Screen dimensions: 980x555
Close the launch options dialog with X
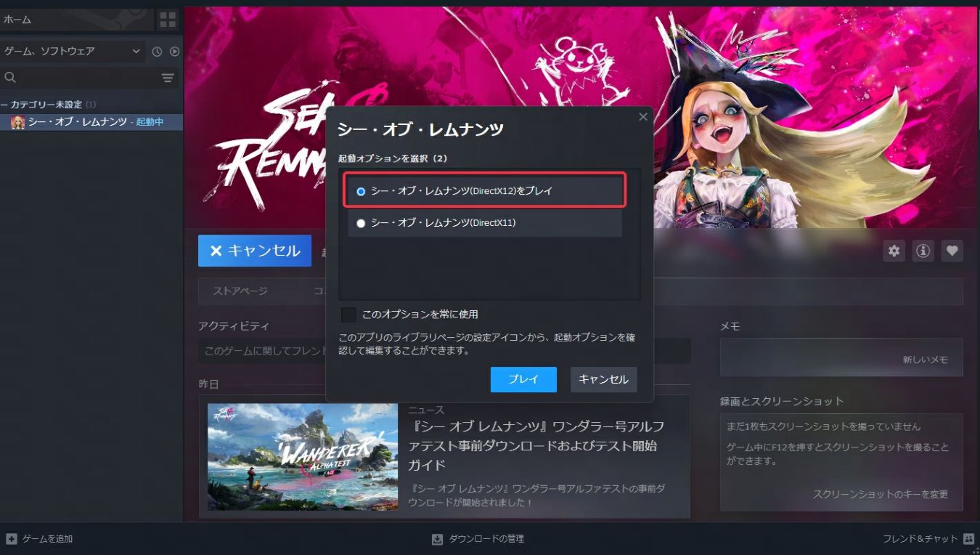pos(642,117)
